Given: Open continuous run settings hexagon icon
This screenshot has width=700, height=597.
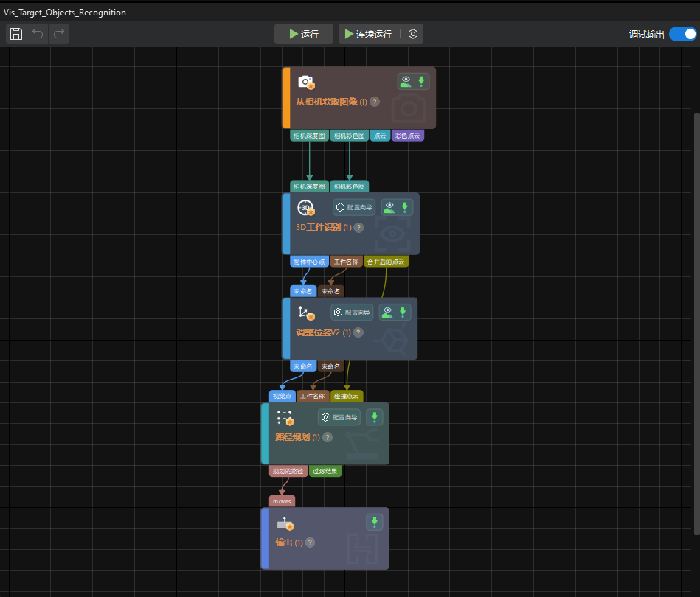Looking at the screenshot, I should (413, 34).
